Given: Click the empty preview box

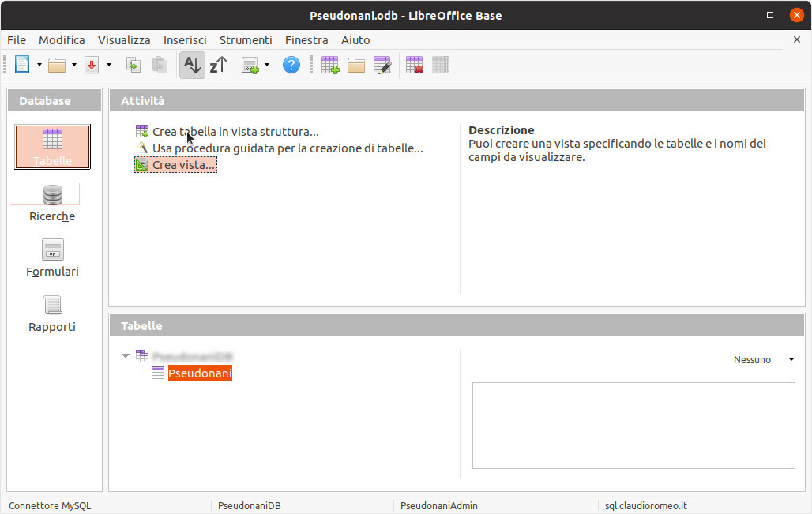Looking at the screenshot, I should pos(633,426).
